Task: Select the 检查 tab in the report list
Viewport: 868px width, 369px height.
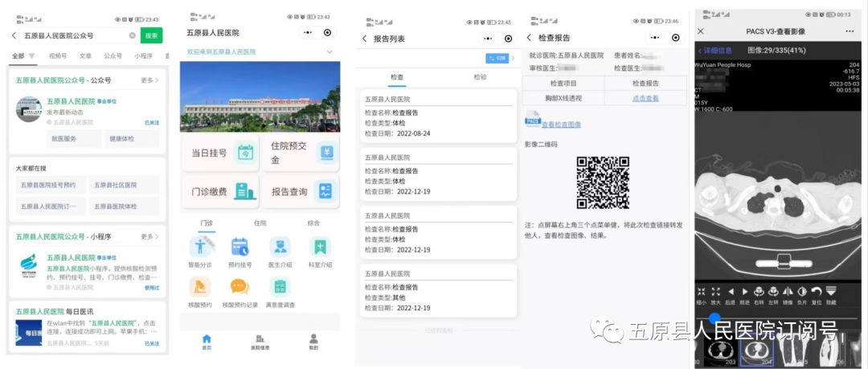Action: click(x=397, y=77)
